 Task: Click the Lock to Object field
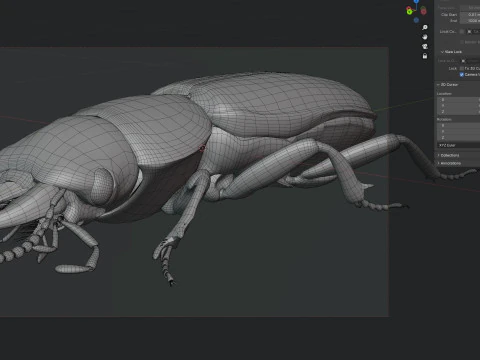(x=470, y=61)
